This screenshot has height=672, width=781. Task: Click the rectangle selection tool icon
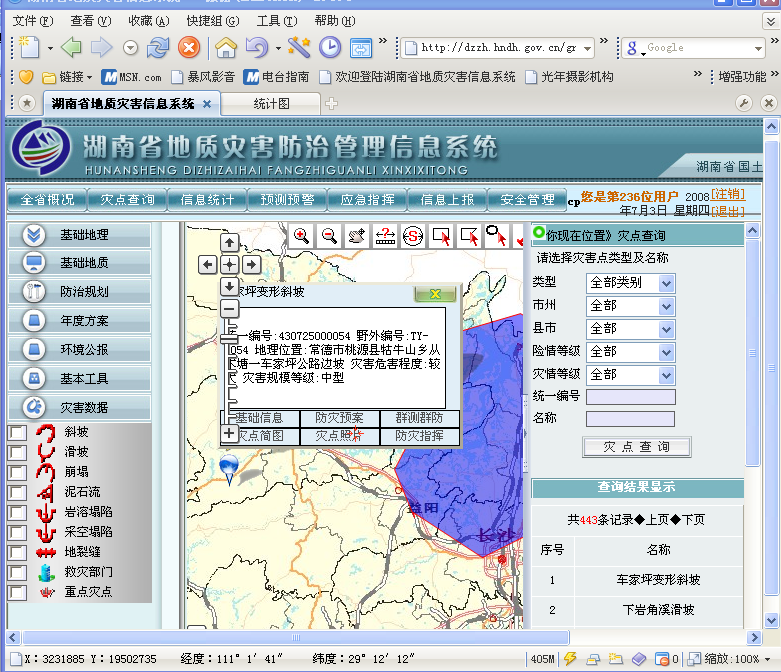441,236
